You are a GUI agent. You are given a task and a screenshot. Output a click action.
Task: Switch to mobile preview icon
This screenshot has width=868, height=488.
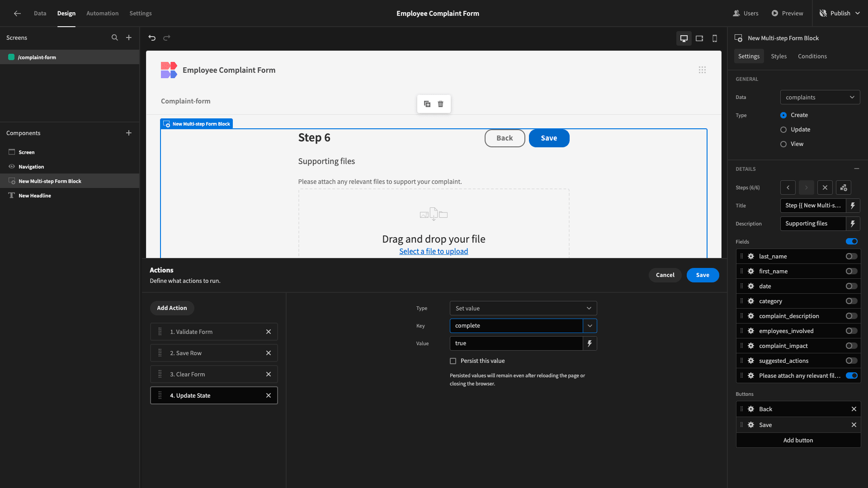pyautogui.click(x=715, y=38)
